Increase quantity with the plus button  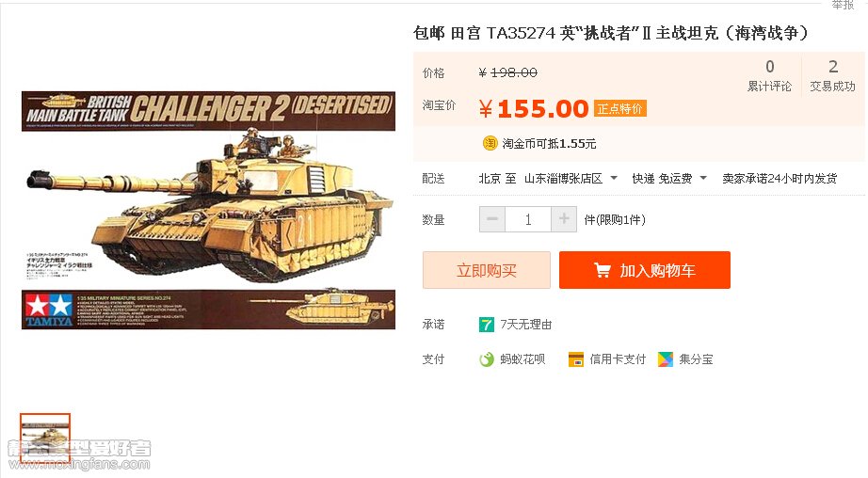pos(564,219)
